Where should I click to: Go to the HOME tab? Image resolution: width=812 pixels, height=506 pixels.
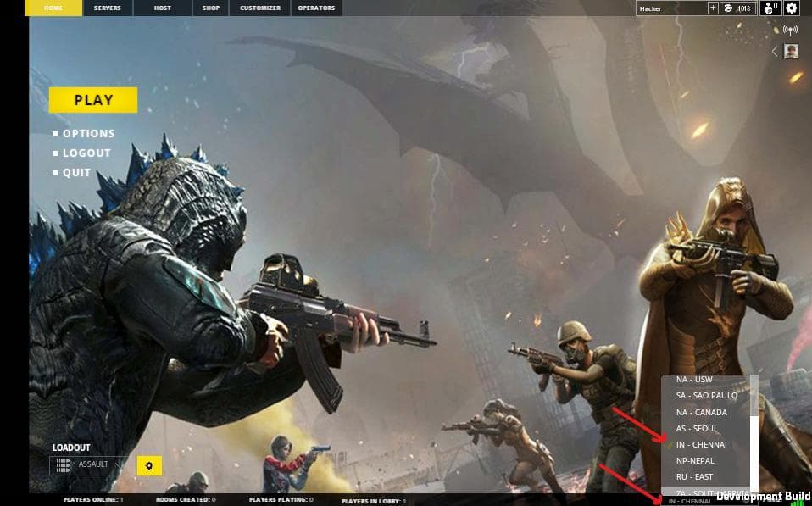click(x=53, y=8)
